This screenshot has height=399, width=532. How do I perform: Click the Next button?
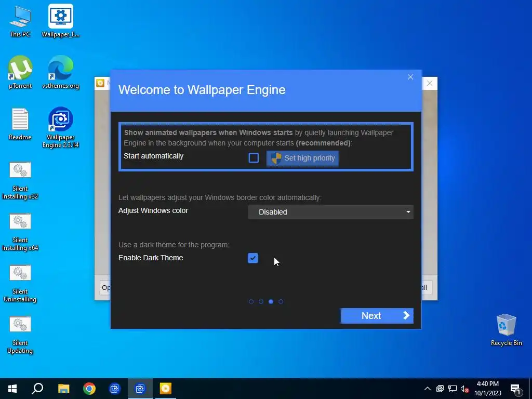click(377, 315)
